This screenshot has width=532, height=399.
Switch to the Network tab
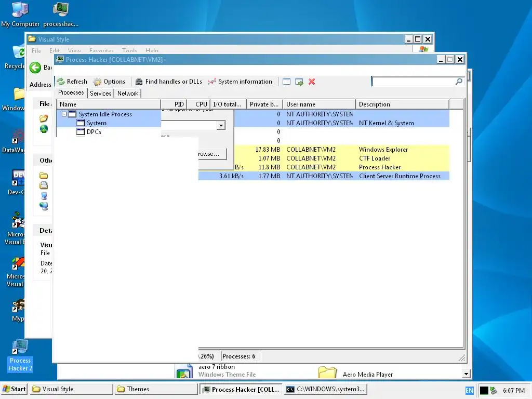pyautogui.click(x=128, y=94)
